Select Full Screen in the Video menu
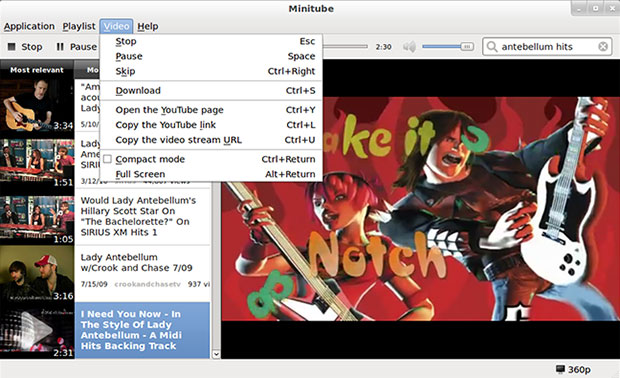 (212, 174)
